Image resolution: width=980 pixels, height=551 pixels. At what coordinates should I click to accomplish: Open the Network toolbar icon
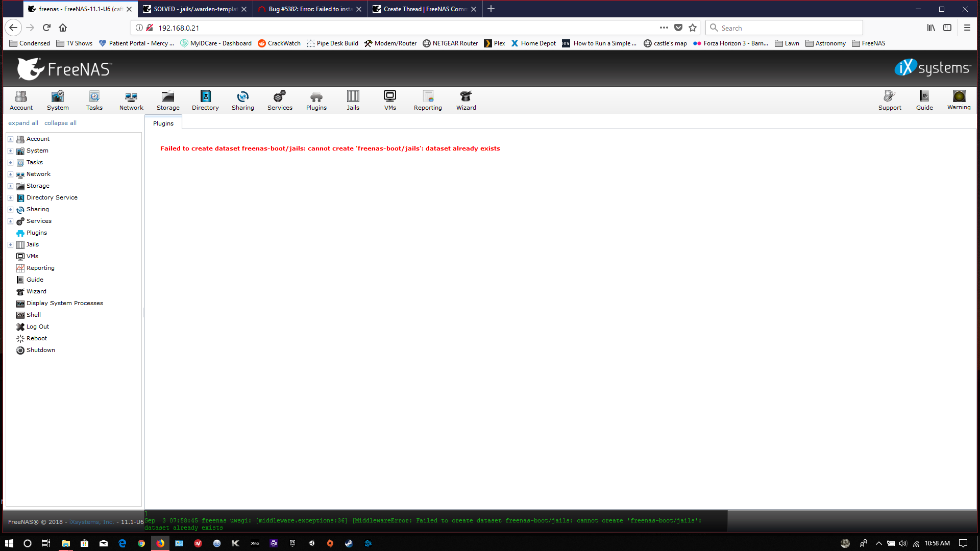tap(131, 101)
